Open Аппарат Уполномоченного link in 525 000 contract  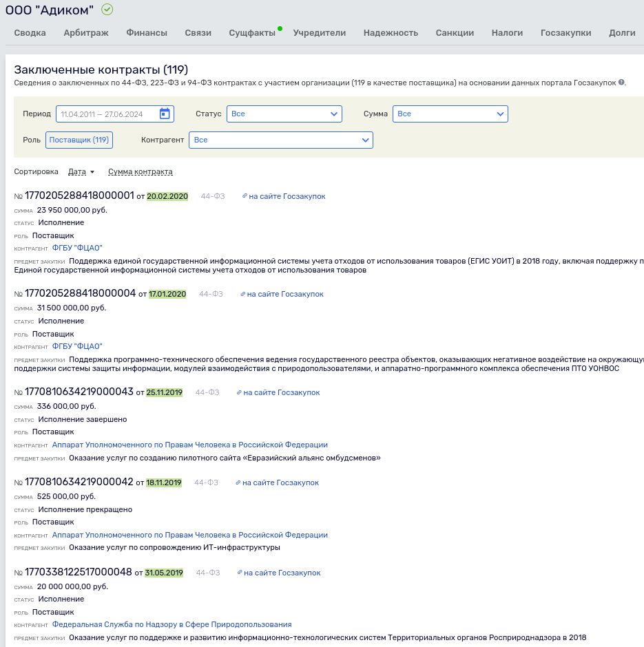click(190, 535)
